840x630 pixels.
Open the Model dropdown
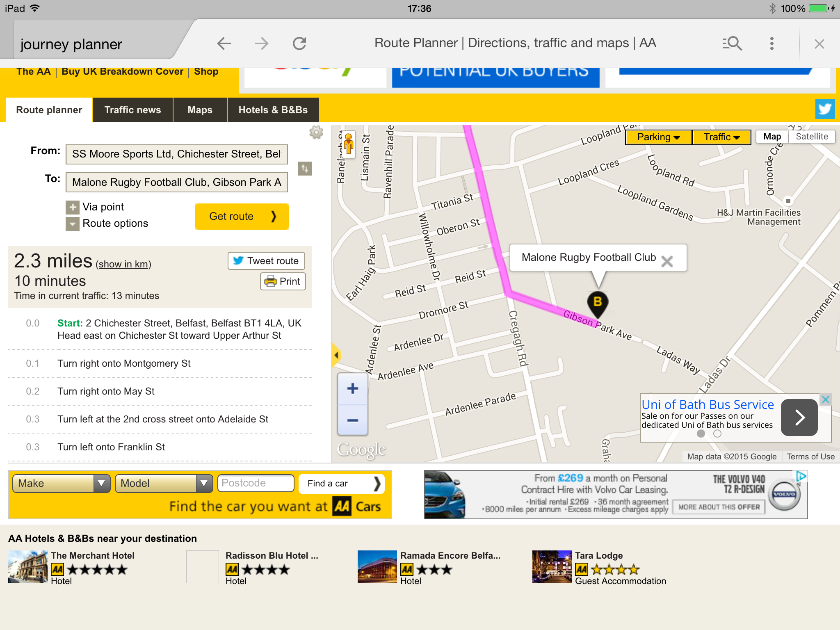(164, 484)
